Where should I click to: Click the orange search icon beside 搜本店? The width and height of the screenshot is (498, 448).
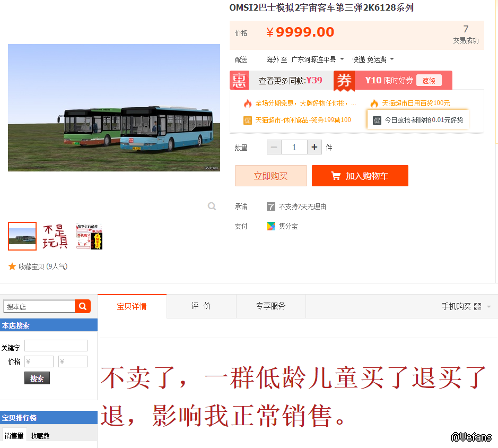coord(83,306)
